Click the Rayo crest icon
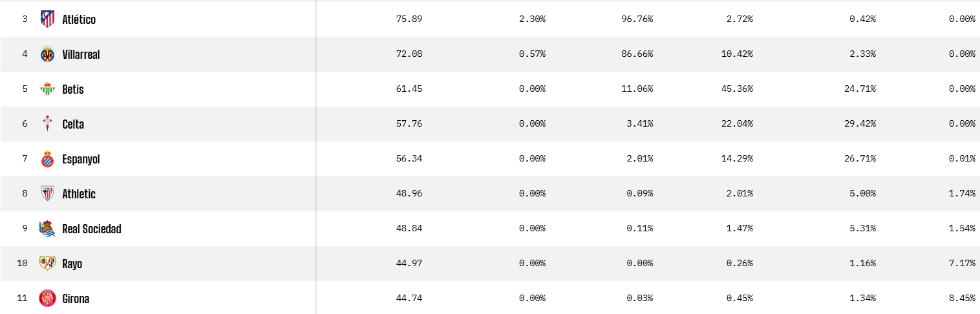 (47, 264)
